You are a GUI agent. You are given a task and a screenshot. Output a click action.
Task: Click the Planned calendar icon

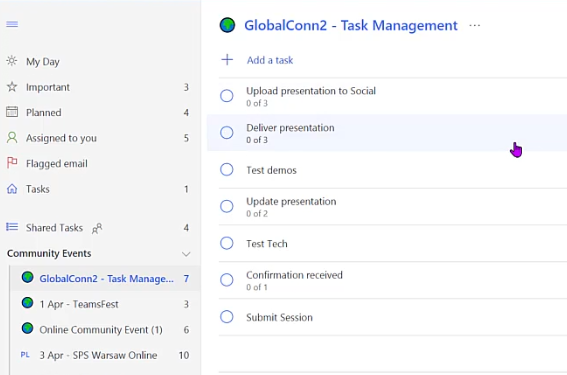point(12,112)
